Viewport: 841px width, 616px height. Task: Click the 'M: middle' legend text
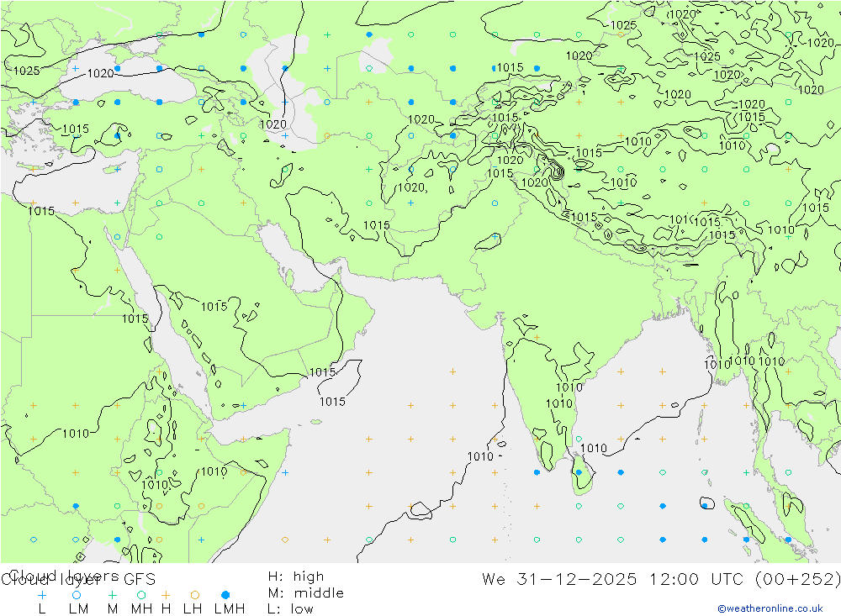tap(306, 593)
